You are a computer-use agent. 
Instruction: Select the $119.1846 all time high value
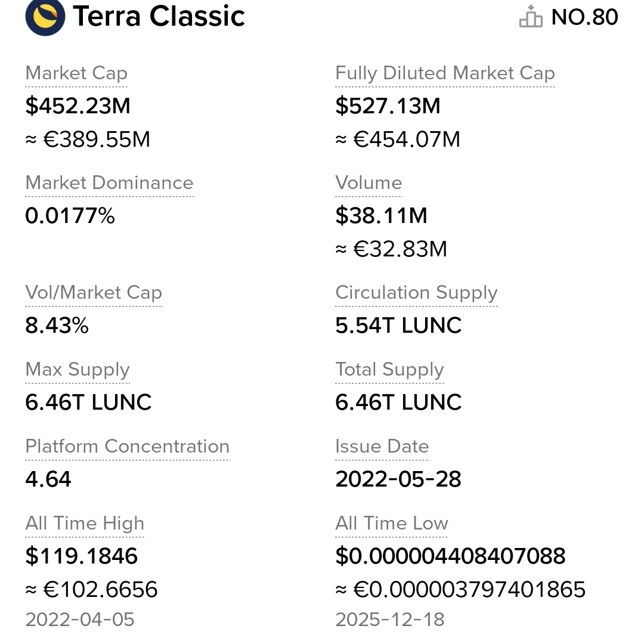point(81,556)
